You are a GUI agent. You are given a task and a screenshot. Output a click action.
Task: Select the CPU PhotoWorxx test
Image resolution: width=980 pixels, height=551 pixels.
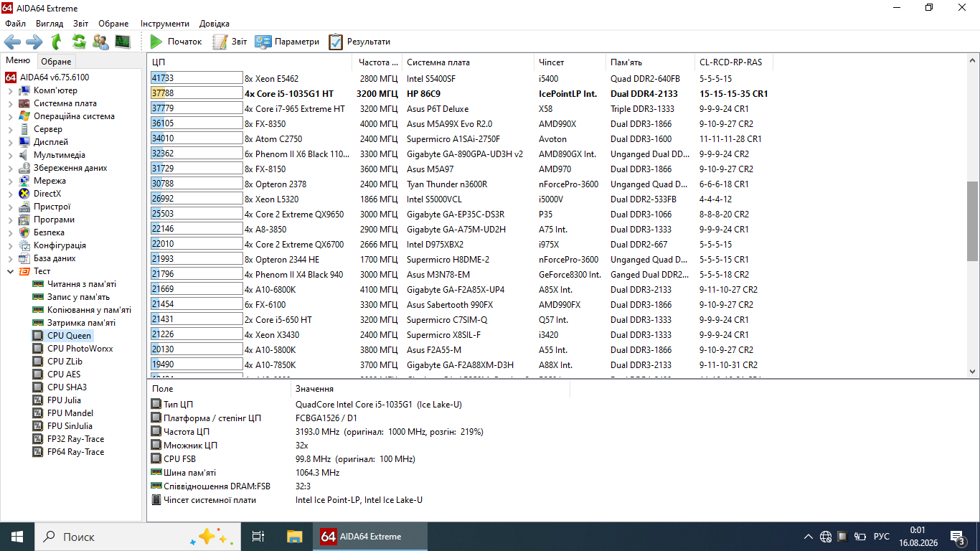coord(80,349)
